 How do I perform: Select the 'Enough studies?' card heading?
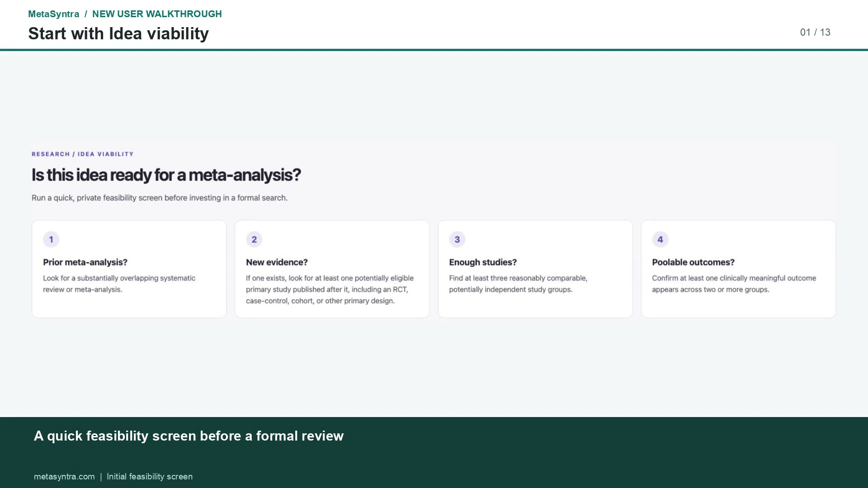pos(483,262)
